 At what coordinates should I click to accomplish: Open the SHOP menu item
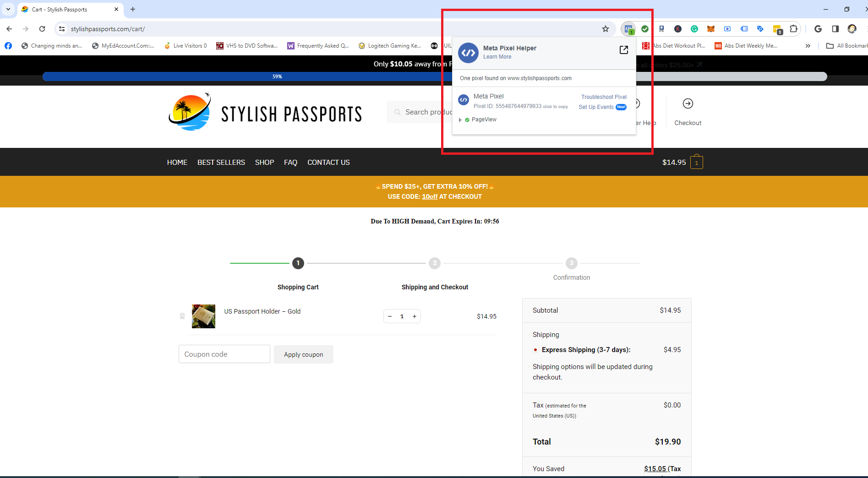[265, 163]
